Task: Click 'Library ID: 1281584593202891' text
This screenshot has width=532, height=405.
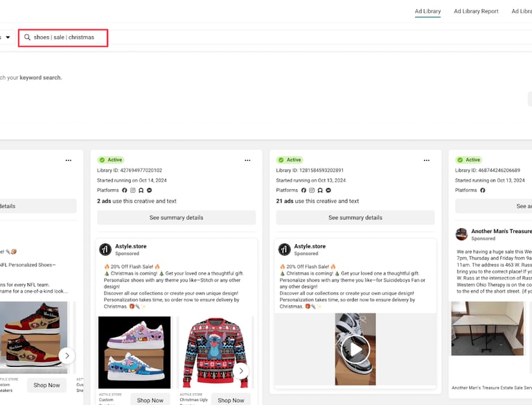Action: point(310,170)
